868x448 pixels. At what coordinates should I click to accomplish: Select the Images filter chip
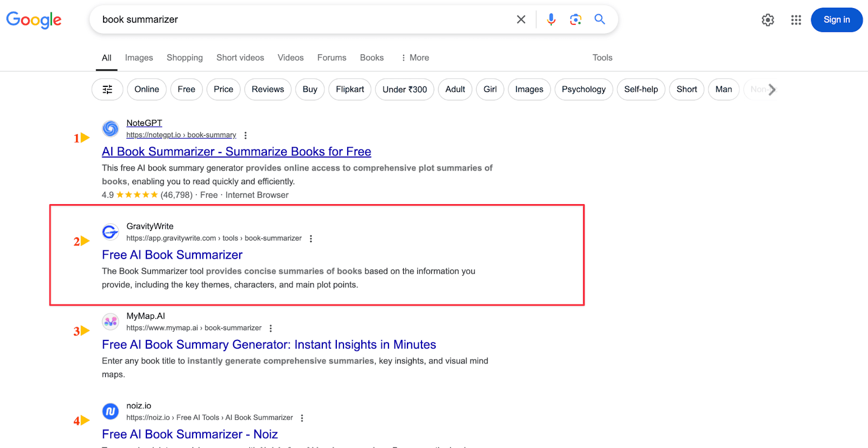click(x=529, y=90)
